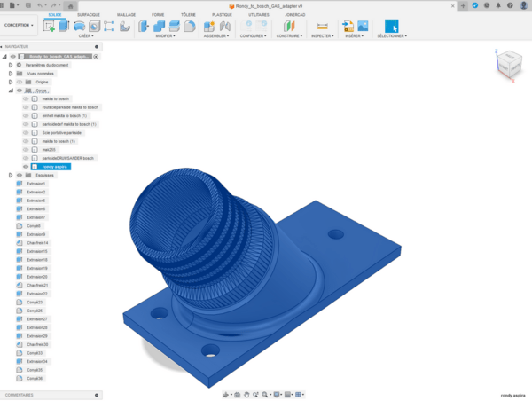Hide the 'rondy aspira' body with its eye icon
Image resolution: width=532 pixels, height=401 pixels.
click(26, 166)
